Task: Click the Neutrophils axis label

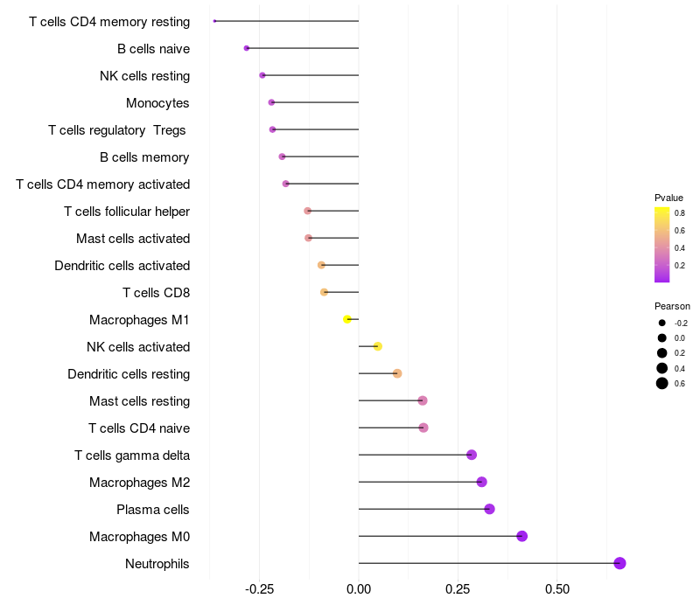Action: [157, 563]
